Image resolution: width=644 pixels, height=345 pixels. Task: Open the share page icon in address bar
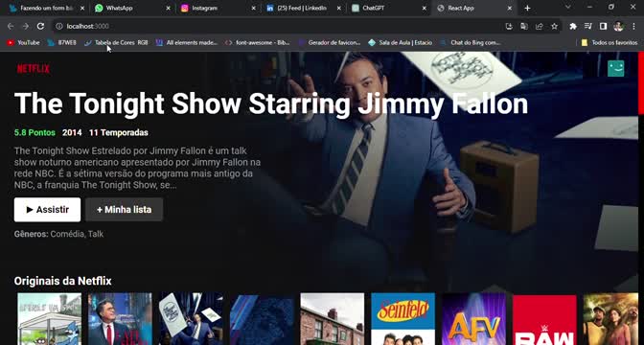[540, 26]
